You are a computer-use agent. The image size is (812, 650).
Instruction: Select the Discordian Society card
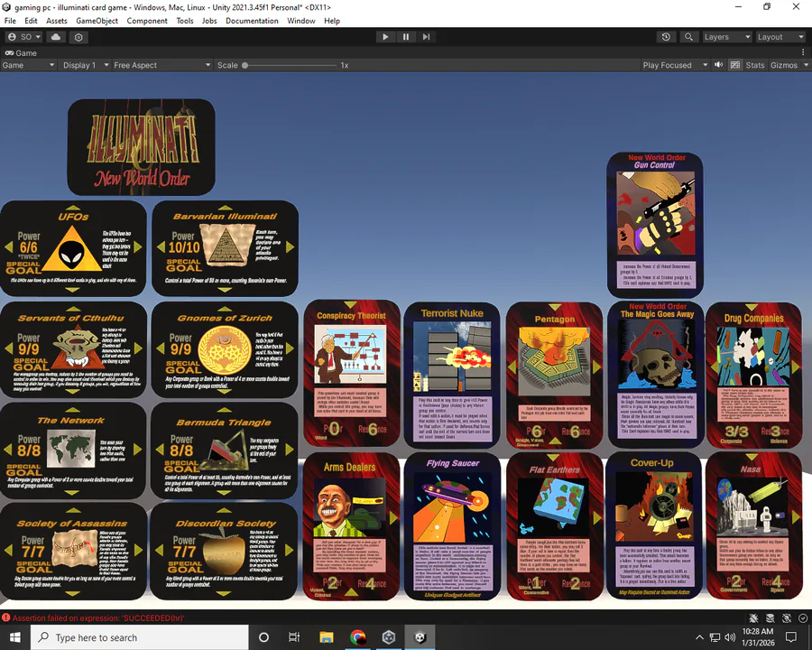224,551
